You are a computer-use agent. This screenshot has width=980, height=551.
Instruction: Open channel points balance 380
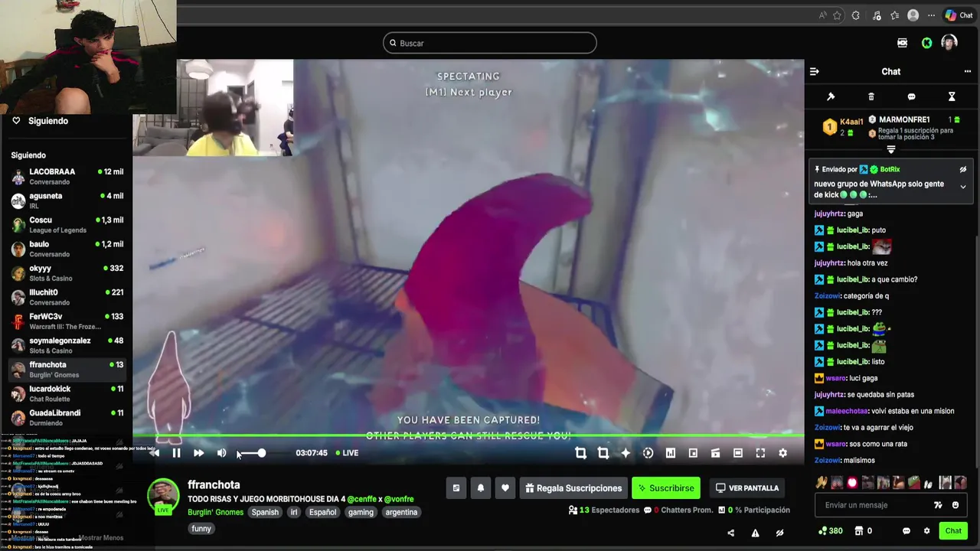[x=831, y=531]
